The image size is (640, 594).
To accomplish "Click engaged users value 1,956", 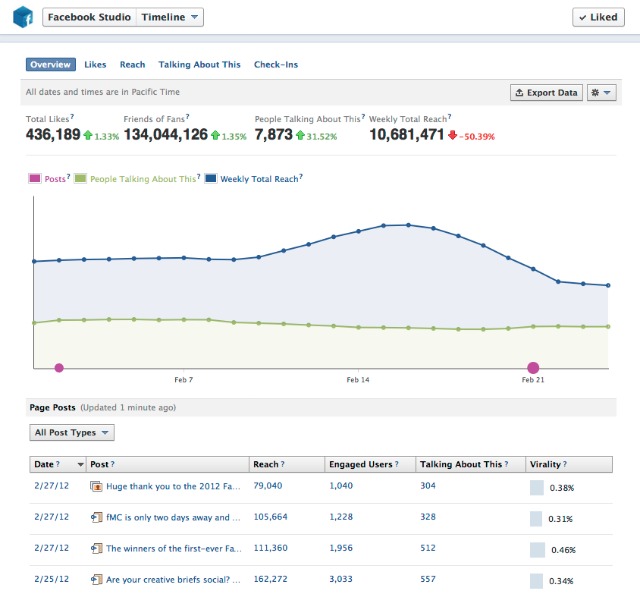I will point(341,548).
